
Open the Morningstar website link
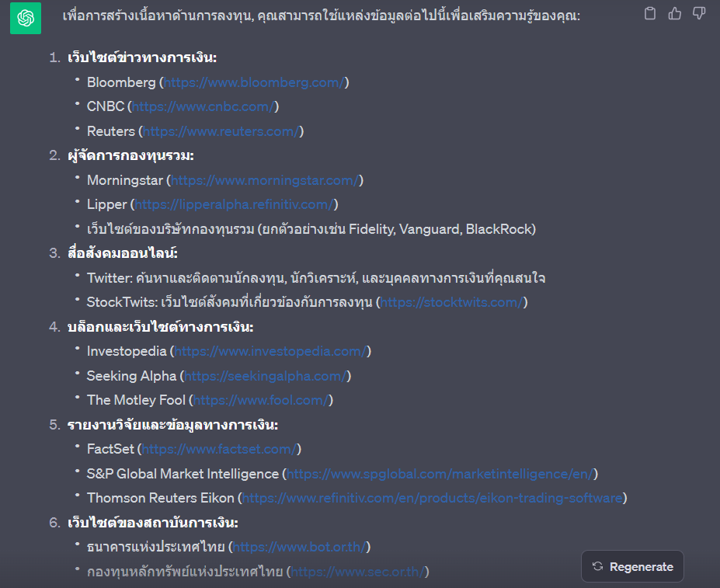265,180
